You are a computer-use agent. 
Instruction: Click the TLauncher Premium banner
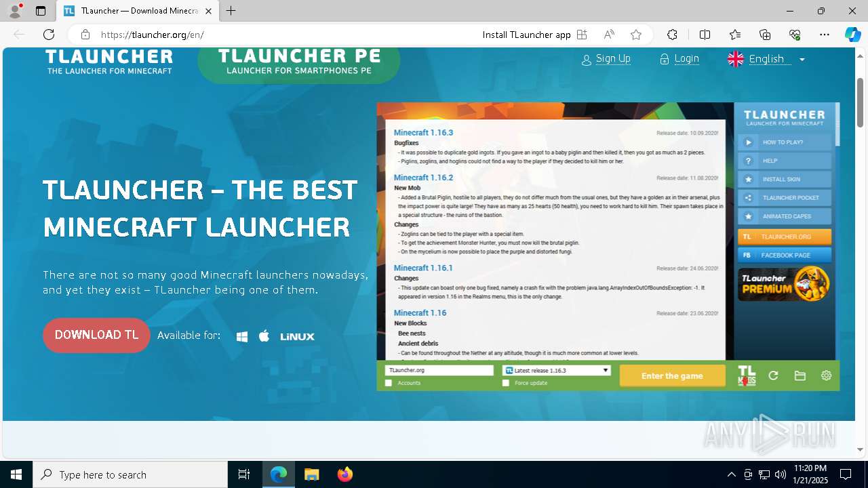click(785, 285)
